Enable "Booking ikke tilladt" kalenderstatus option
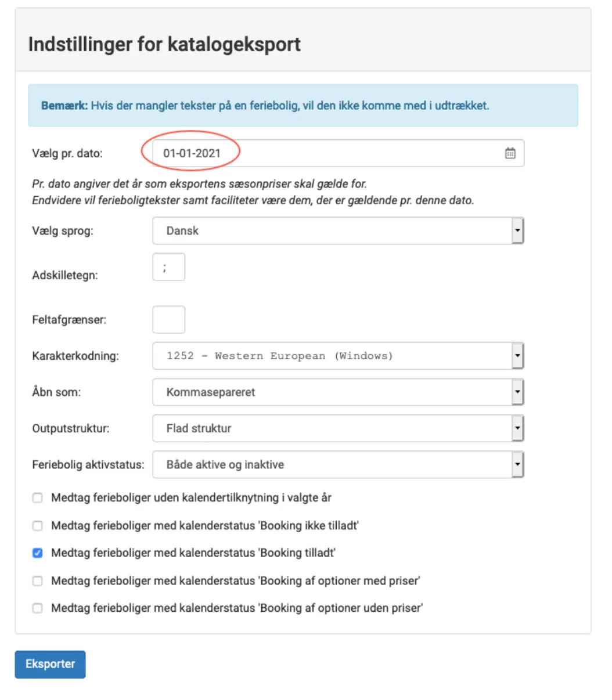The height and width of the screenshot is (700, 612). 38,525
